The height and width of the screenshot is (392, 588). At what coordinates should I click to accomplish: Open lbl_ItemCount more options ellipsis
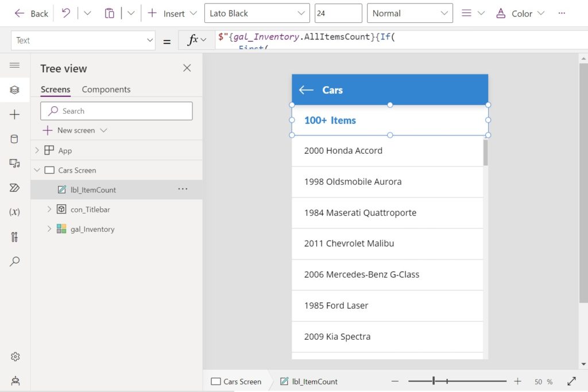pos(183,189)
